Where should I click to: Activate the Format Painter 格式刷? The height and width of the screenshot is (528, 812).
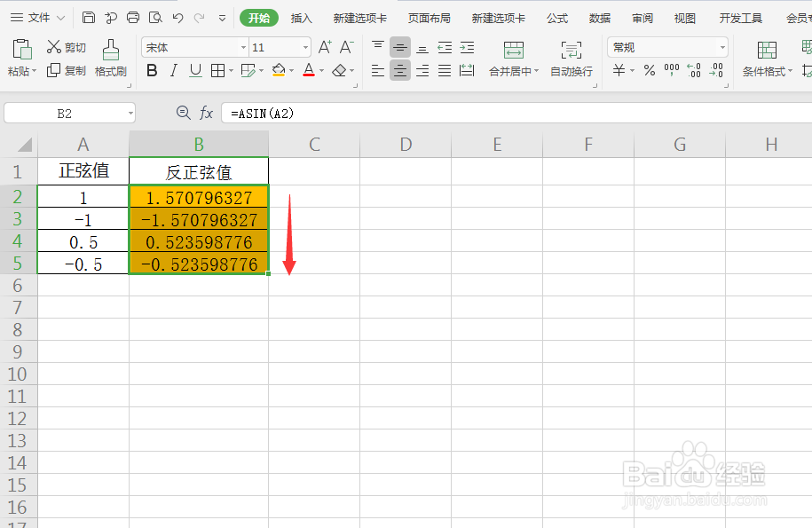click(111, 58)
